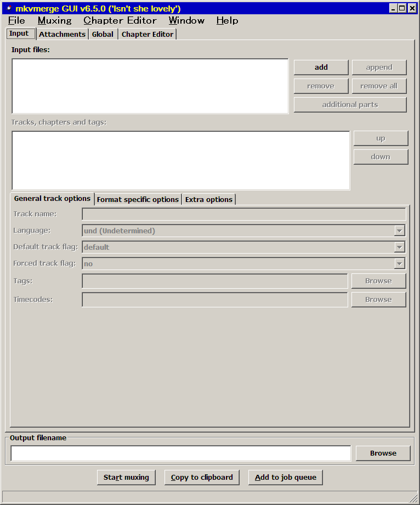The height and width of the screenshot is (505, 420).
Task: Click inside the Input files list
Action: [150, 86]
